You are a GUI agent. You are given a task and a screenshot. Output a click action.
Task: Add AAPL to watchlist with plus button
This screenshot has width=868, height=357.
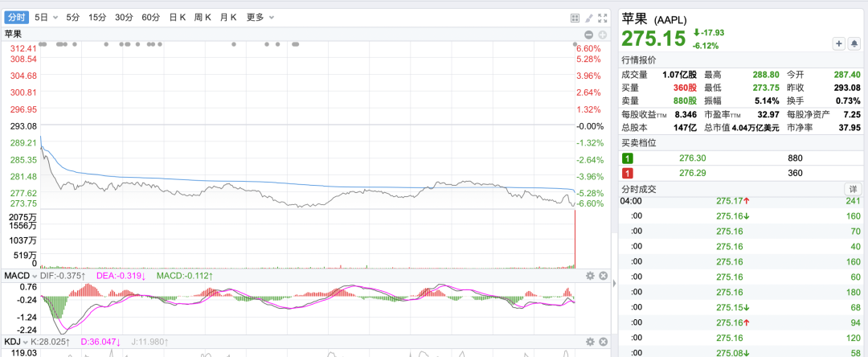(839, 43)
